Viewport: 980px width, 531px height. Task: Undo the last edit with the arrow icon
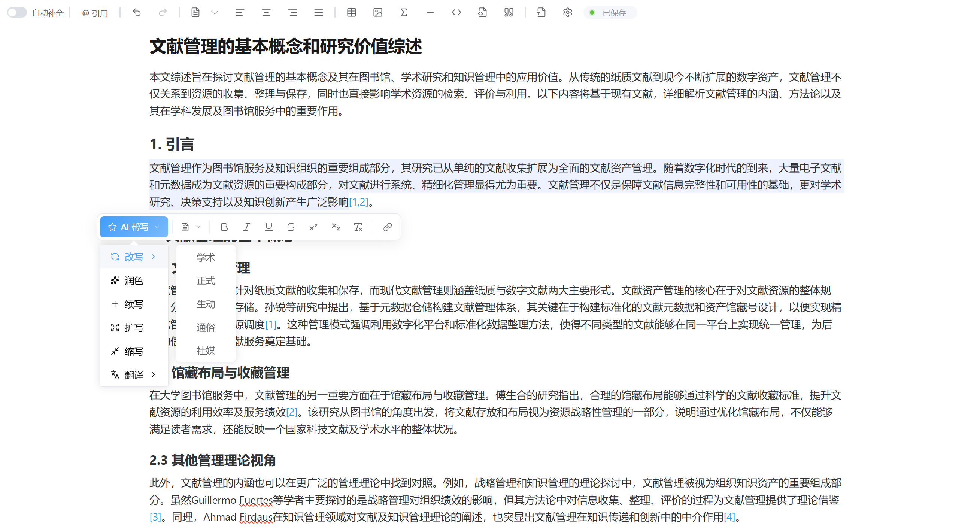click(x=136, y=13)
